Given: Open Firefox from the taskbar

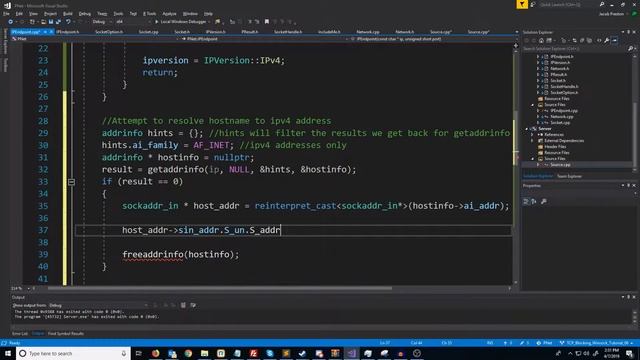Looking at the screenshot, I should tap(156, 353).
